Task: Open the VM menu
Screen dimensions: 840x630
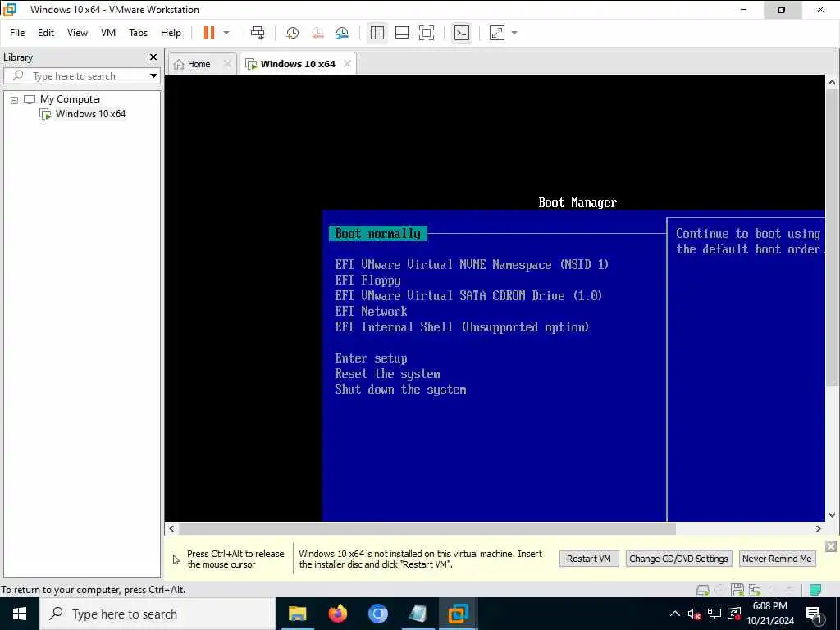Action: (108, 33)
